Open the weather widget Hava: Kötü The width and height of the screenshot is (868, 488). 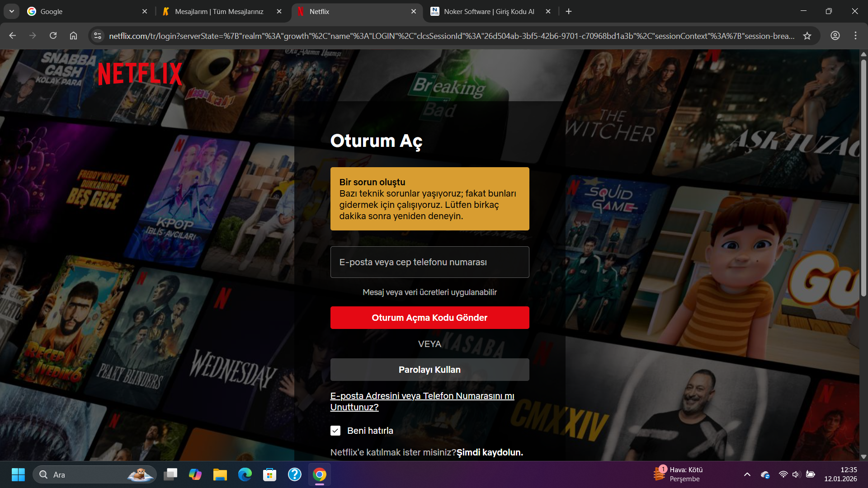coord(679,474)
